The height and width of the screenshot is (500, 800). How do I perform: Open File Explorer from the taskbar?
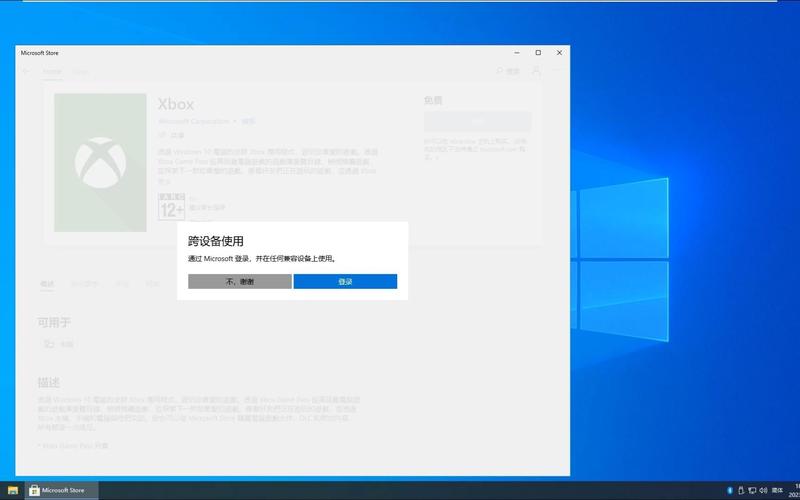(13, 490)
